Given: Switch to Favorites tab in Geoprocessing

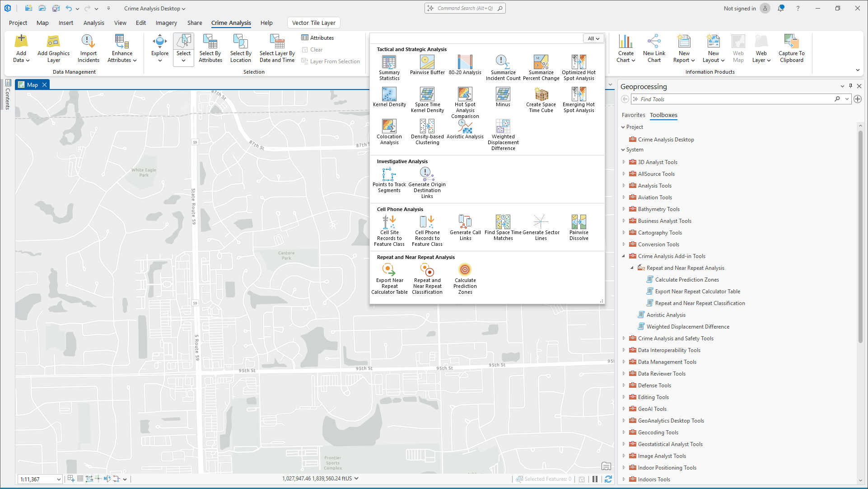Looking at the screenshot, I should point(633,115).
